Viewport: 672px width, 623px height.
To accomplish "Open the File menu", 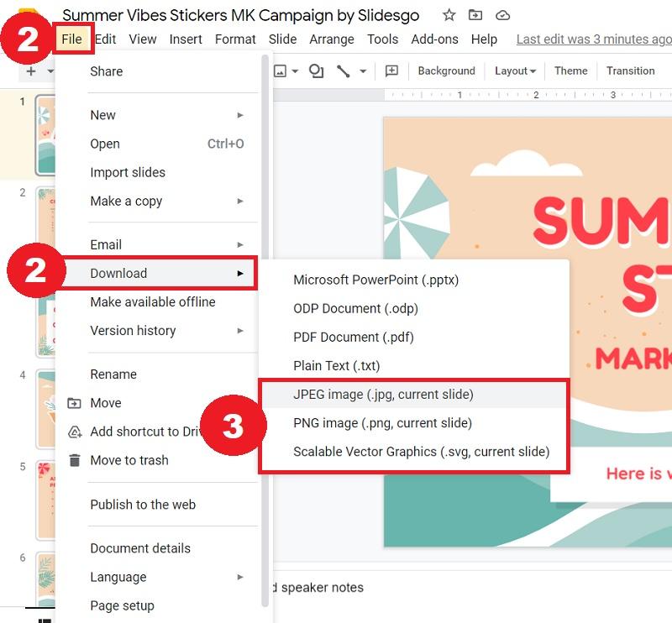I will coord(71,39).
